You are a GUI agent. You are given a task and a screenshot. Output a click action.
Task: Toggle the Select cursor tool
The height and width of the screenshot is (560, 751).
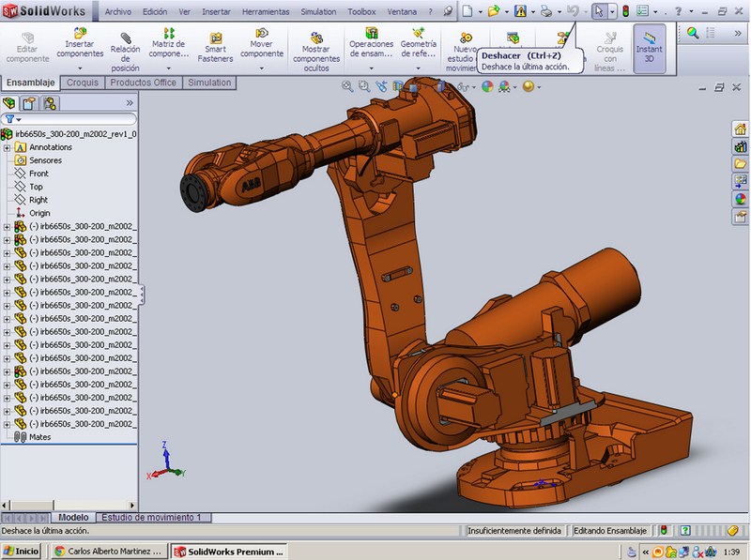(599, 11)
